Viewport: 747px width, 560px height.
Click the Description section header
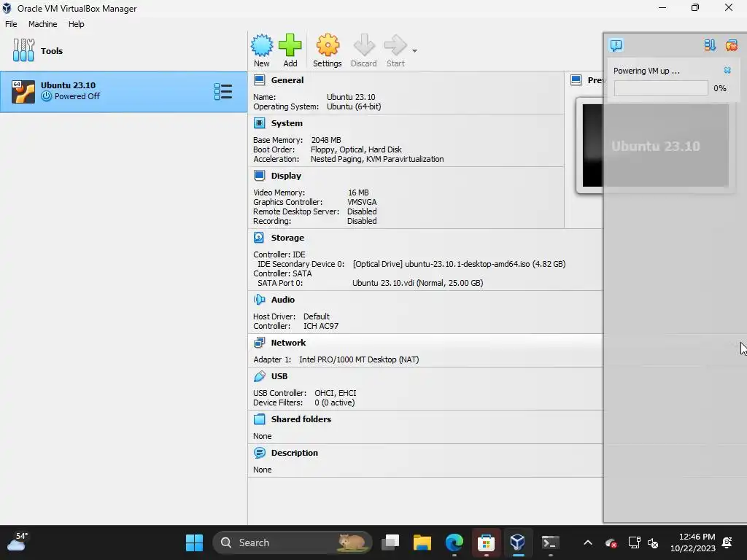pyautogui.click(x=294, y=453)
